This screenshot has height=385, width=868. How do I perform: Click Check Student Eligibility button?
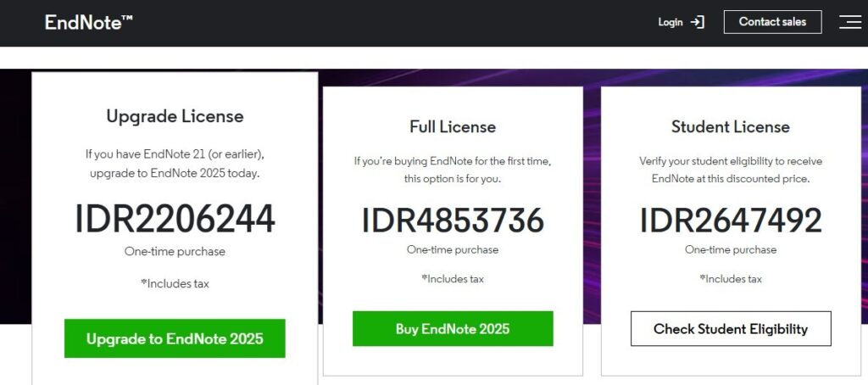click(x=730, y=328)
